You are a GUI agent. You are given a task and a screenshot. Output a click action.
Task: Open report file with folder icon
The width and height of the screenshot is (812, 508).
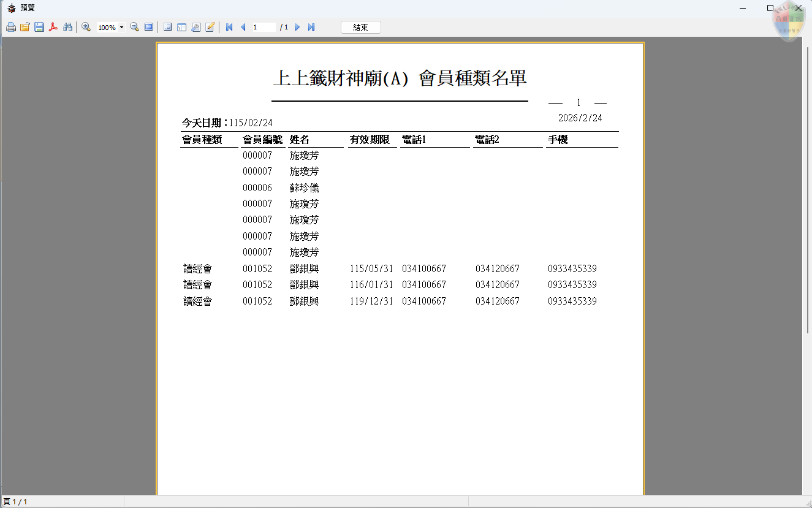(x=25, y=28)
